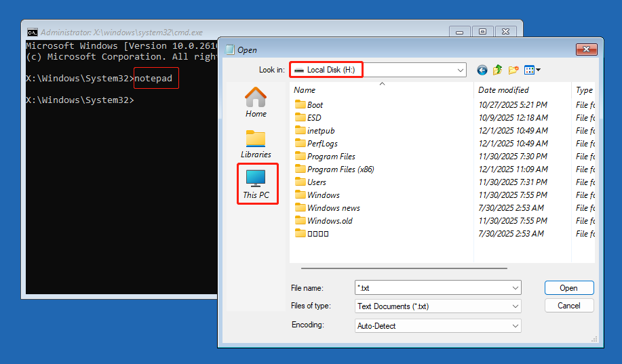Minimize the cmd.exe window
622x364 pixels.
[460, 32]
